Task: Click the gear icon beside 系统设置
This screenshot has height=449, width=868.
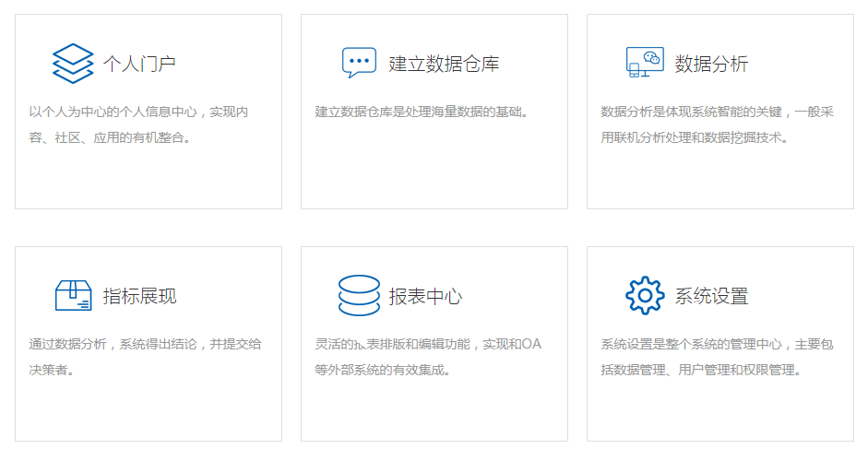Action: click(x=645, y=296)
